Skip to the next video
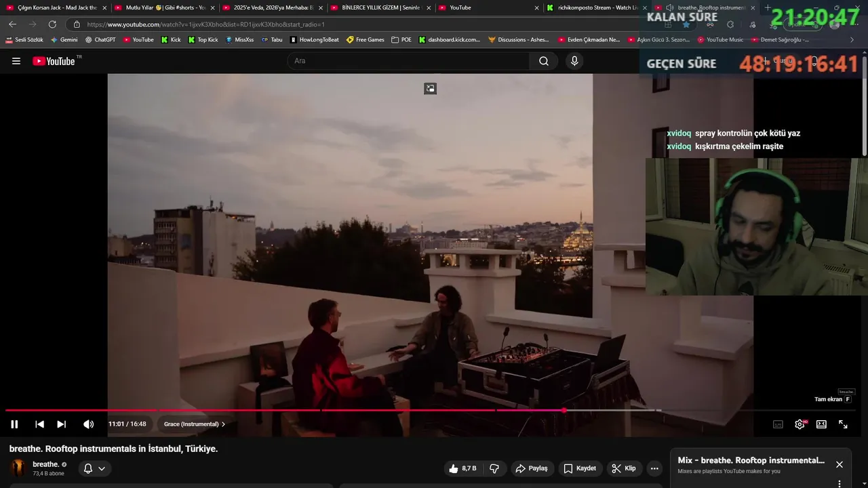Image resolution: width=868 pixels, height=488 pixels. pyautogui.click(x=62, y=424)
